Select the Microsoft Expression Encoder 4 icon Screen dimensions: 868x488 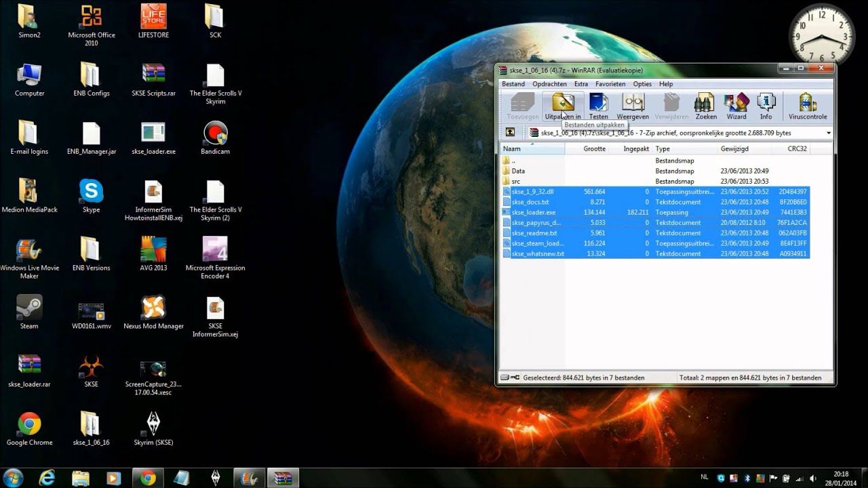click(216, 258)
